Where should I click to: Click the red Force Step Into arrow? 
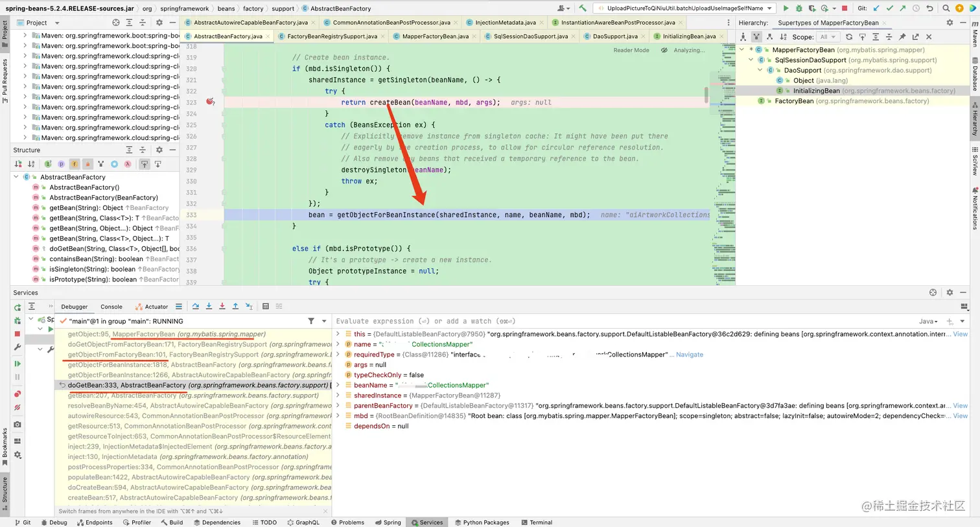222,307
